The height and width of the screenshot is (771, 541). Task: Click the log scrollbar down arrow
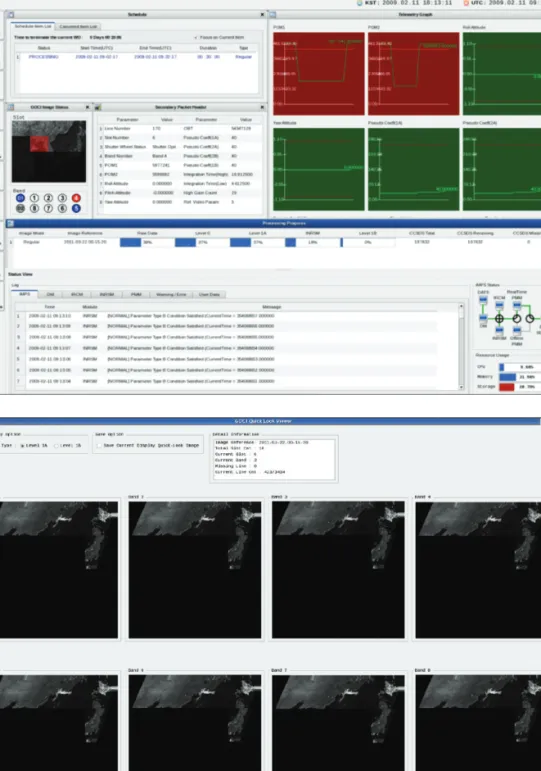(461, 387)
